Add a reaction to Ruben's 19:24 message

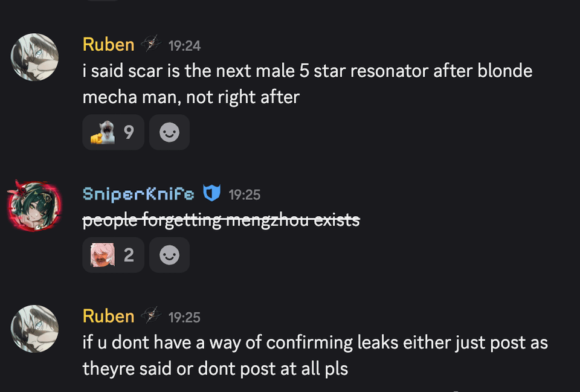169,132
